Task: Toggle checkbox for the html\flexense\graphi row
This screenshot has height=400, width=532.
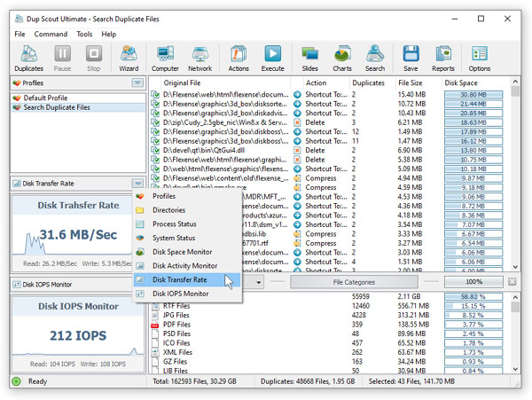Action: (x=155, y=160)
